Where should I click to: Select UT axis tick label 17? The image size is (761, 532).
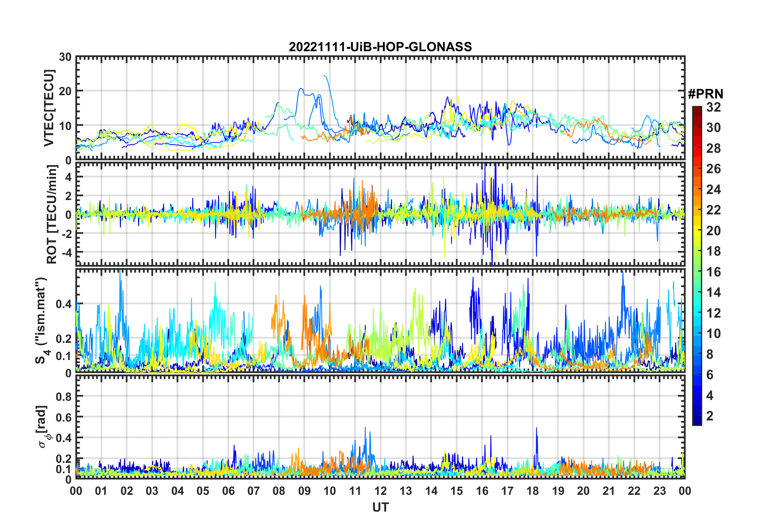coord(507,491)
